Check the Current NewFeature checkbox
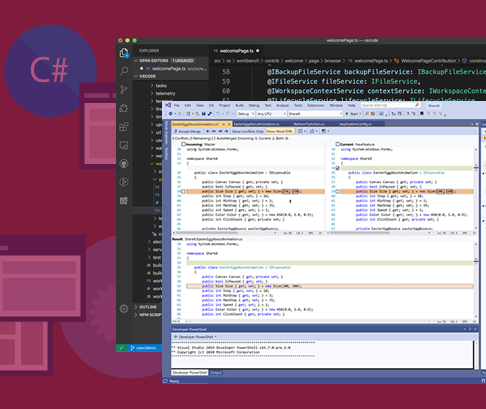Viewport: 486px width, 409px height. (338, 144)
